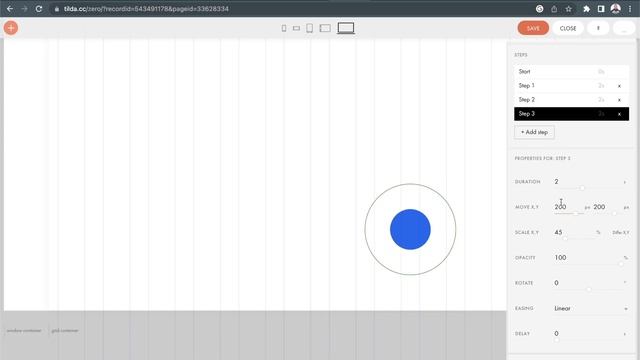Open the Chrome profile avatar

point(616,9)
